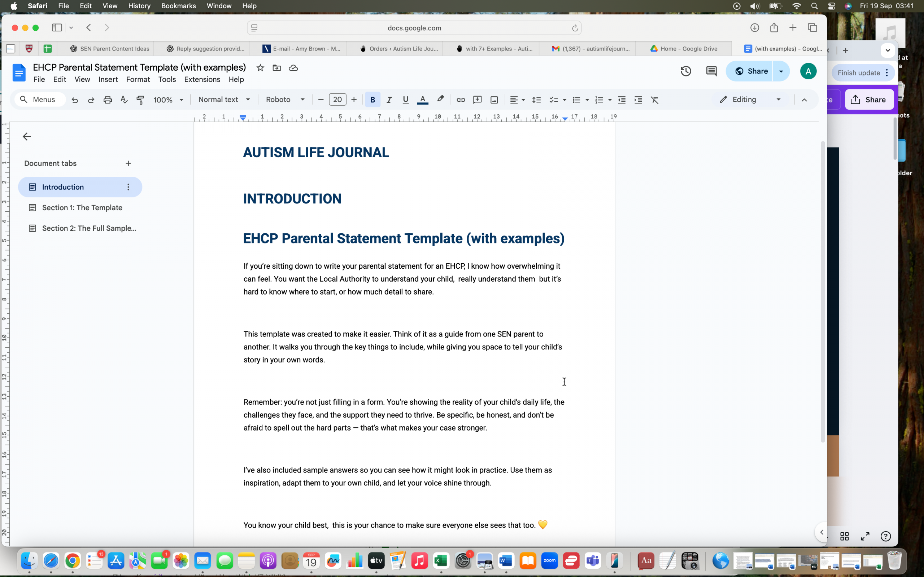Toggle Italic formatting button

tap(389, 100)
